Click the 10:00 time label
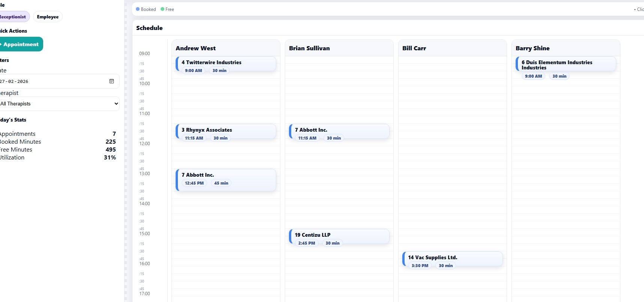644x302 pixels. coord(144,84)
